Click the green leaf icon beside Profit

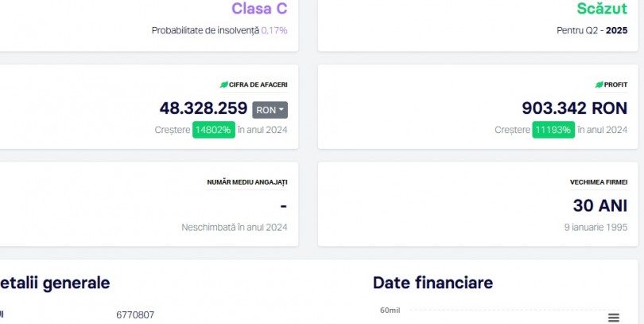click(599, 84)
